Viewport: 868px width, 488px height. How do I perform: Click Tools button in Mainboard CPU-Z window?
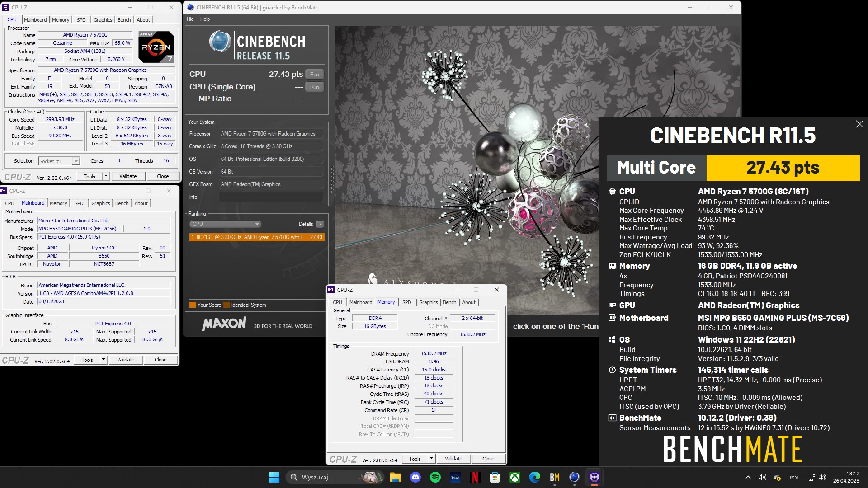click(x=87, y=360)
